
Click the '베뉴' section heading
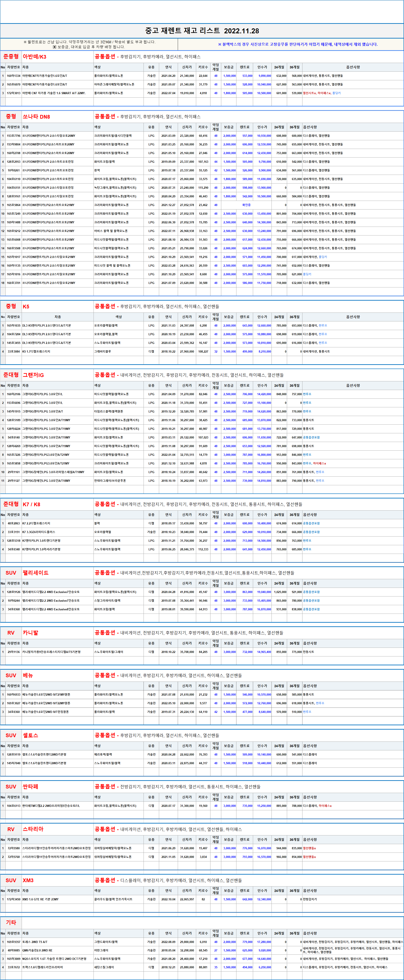tap(28, 676)
